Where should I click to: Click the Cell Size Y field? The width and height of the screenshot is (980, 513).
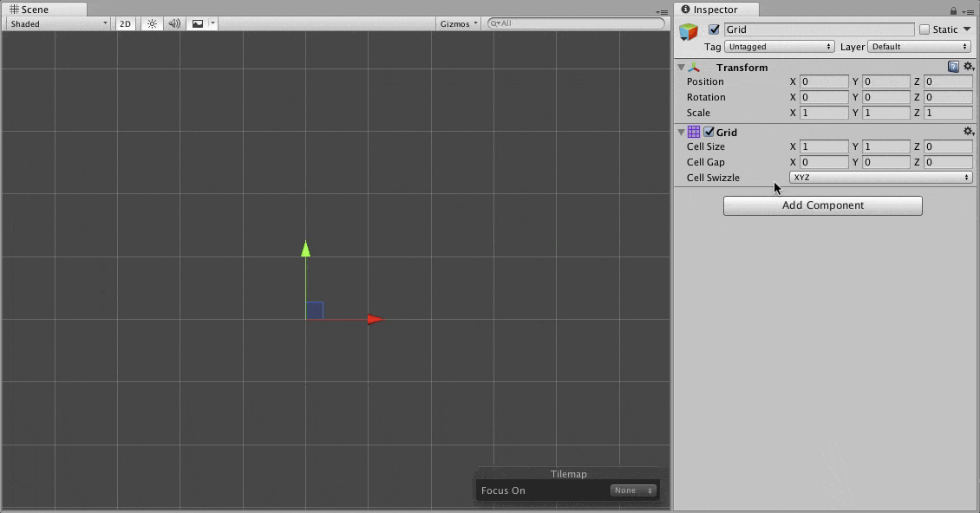click(x=885, y=146)
